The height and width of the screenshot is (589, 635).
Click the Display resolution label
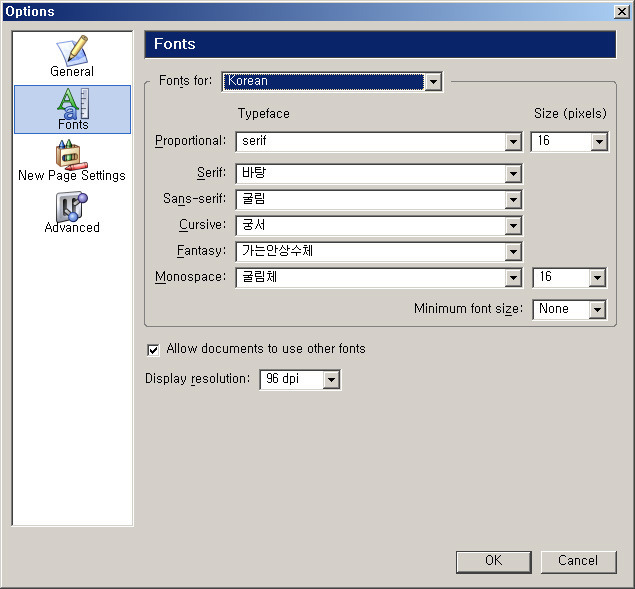[x=198, y=379]
